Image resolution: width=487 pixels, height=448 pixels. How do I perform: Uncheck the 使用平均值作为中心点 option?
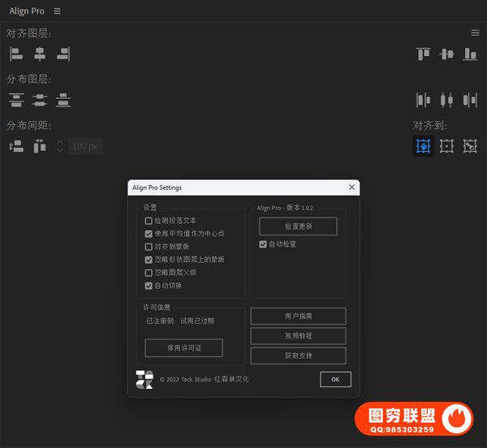click(x=149, y=234)
